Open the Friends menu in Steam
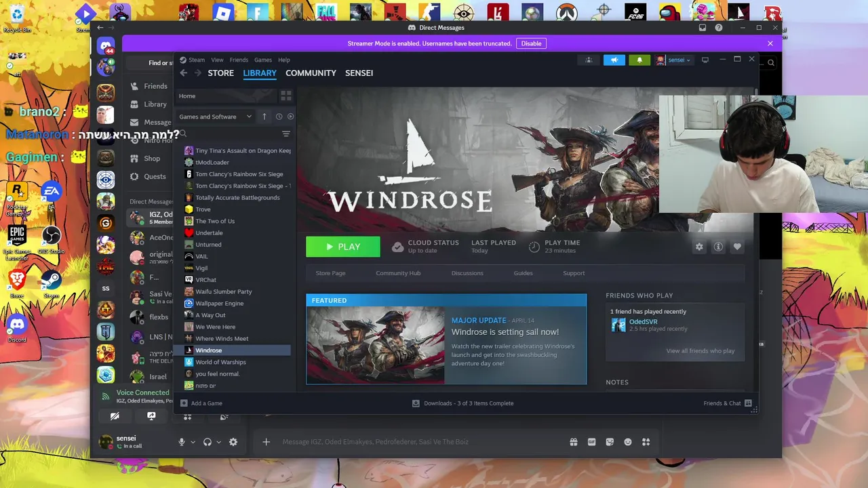868x488 pixels. (239, 60)
